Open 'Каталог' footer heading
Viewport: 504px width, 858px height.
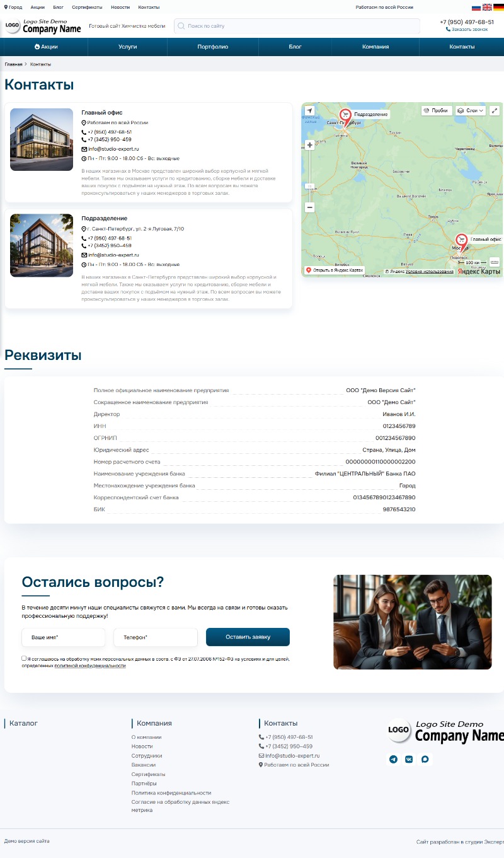pos(23,724)
